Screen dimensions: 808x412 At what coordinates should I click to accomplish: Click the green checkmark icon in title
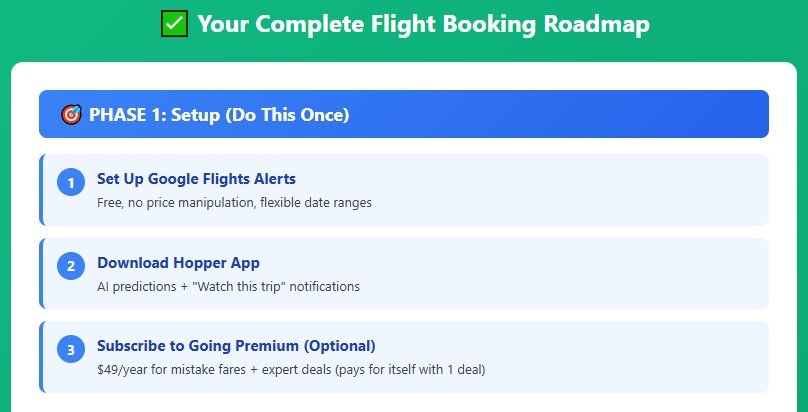tap(174, 23)
